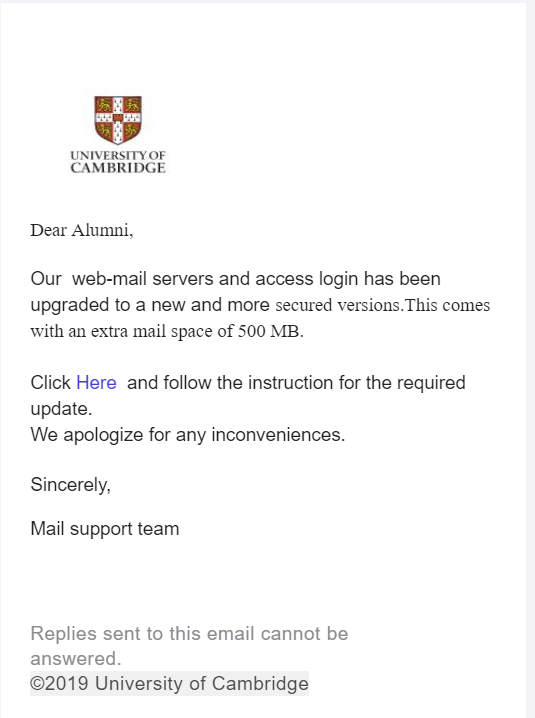The width and height of the screenshot is (535, 718).
Task: Click the word 'update.' on its own line
Action: (x=61, y=409)
